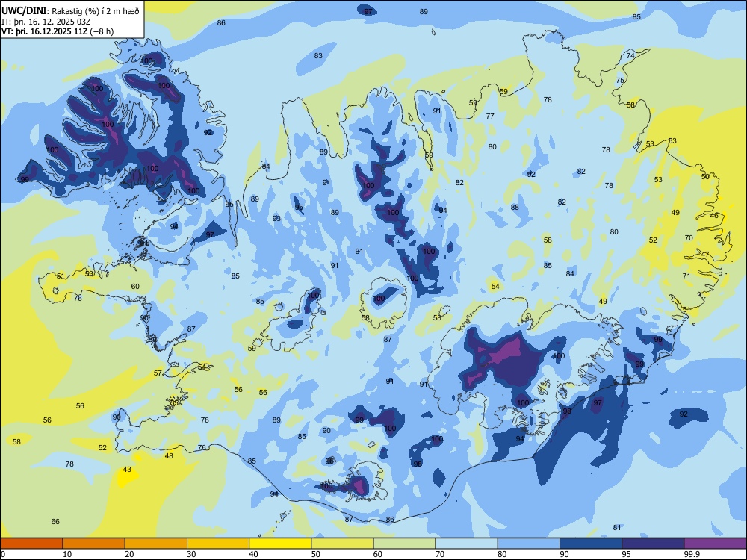Click the 'UWC/DINI: Rakastig (%) í 2 m hæð' title
Image resolution: width=747 pixels, height=560 pixels.
pos(70,11)
